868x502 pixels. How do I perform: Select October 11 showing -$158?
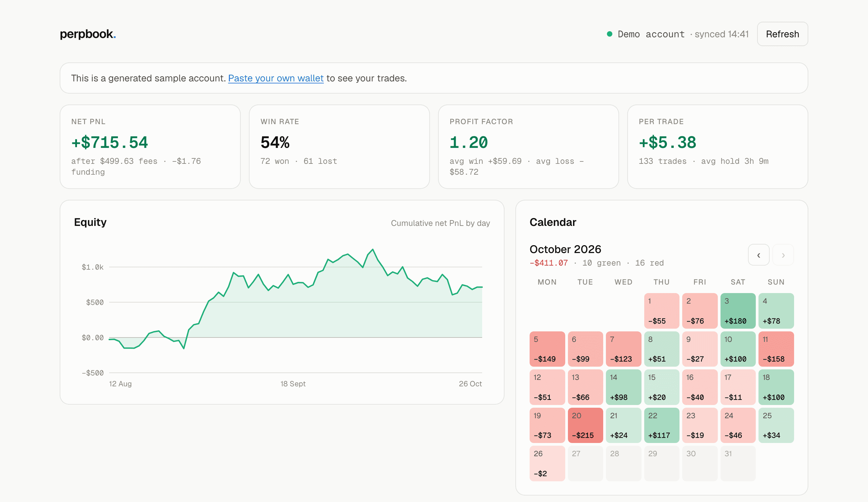776,349
